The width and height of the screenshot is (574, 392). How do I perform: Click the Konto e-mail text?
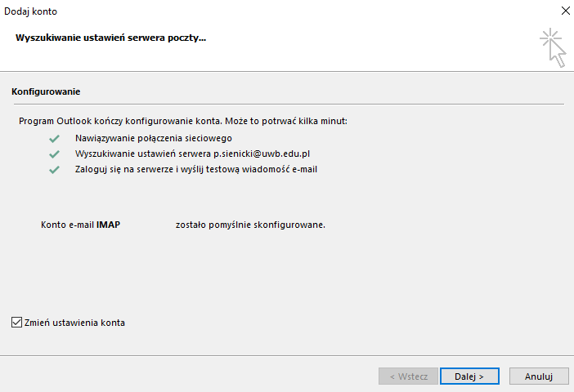[67, 225]
